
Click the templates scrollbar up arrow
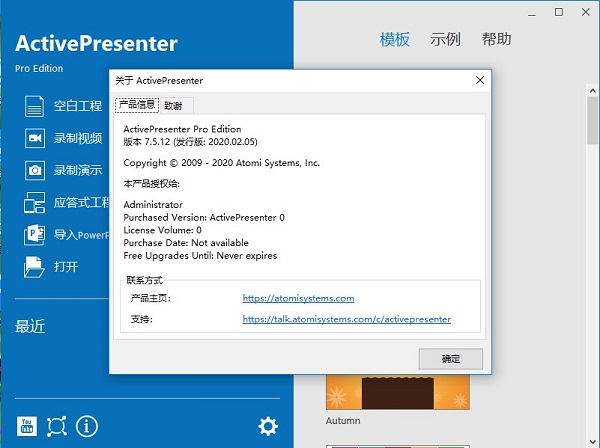tap(593, 91)
